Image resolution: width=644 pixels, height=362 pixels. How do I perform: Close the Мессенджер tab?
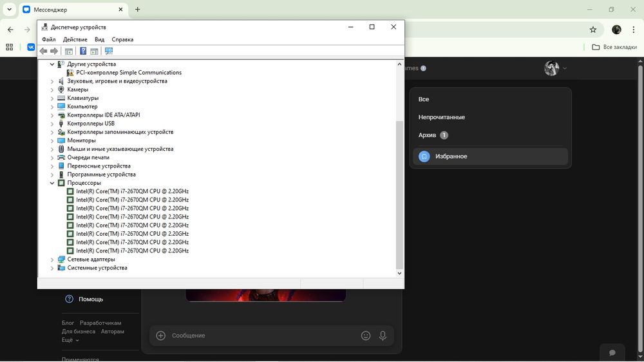click(x=120, y=10)
